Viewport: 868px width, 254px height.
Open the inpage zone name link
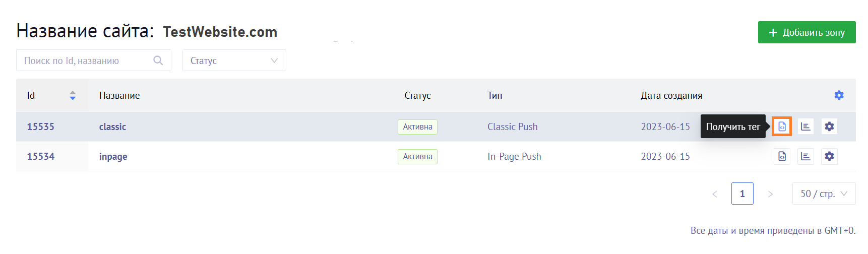pos(113,156)
